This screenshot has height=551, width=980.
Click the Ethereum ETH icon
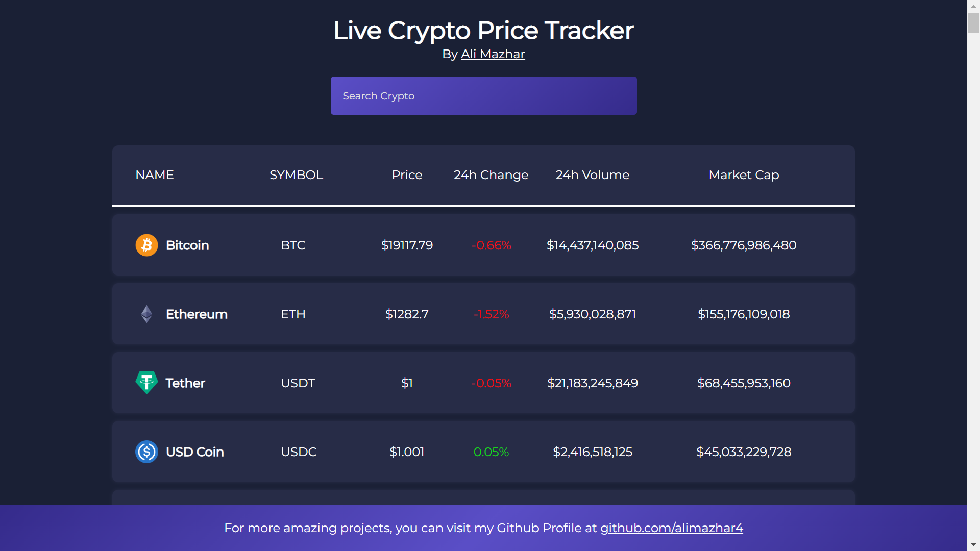click(146, 314)
